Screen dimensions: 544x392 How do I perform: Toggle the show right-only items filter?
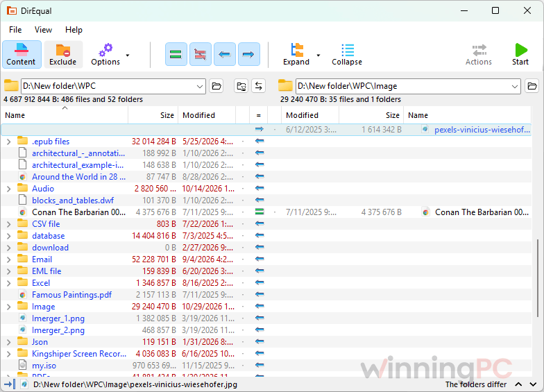tap(248, 54)
